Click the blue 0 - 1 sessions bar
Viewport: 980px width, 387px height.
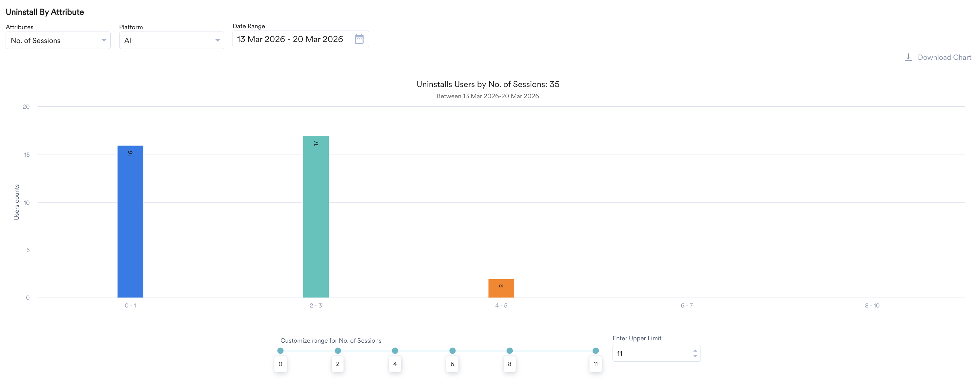[x=130, y=221]
